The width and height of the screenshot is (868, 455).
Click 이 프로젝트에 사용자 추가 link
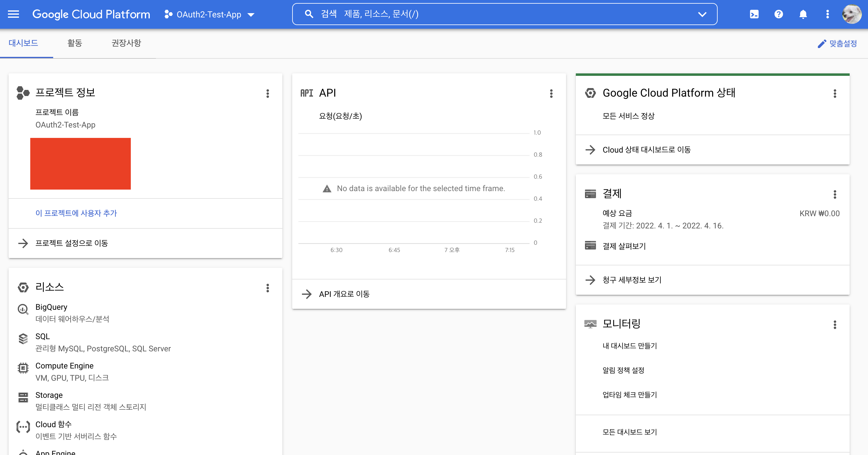76,213
